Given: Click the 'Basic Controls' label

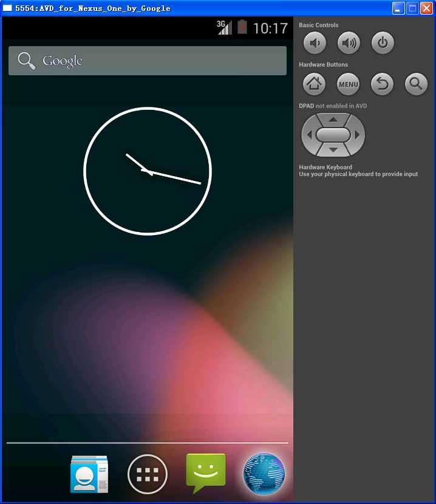Looking at the screenshot, I should [319, 25].
